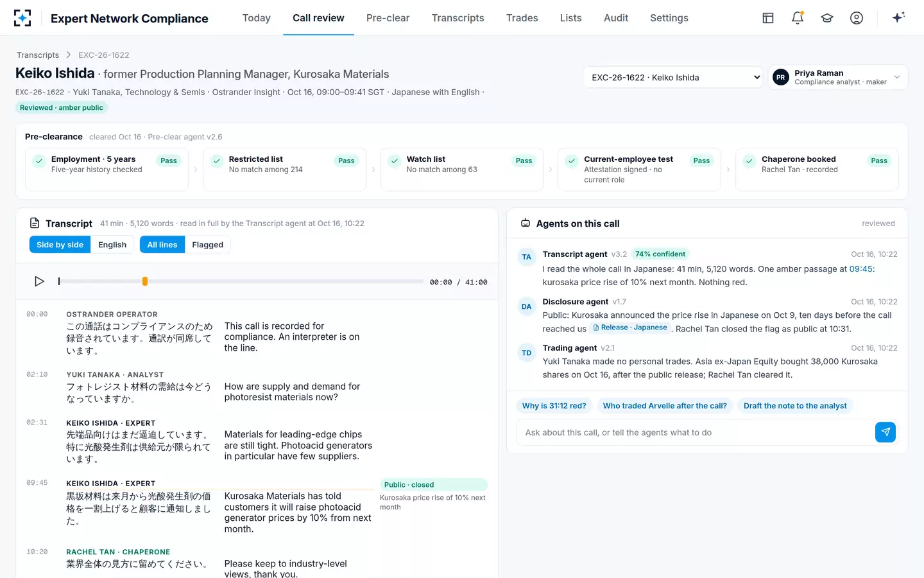The image size is (924, 578).
Task: Ask 'Why is 31:12 red?' suggestion
Action: (x=554, y=406)
